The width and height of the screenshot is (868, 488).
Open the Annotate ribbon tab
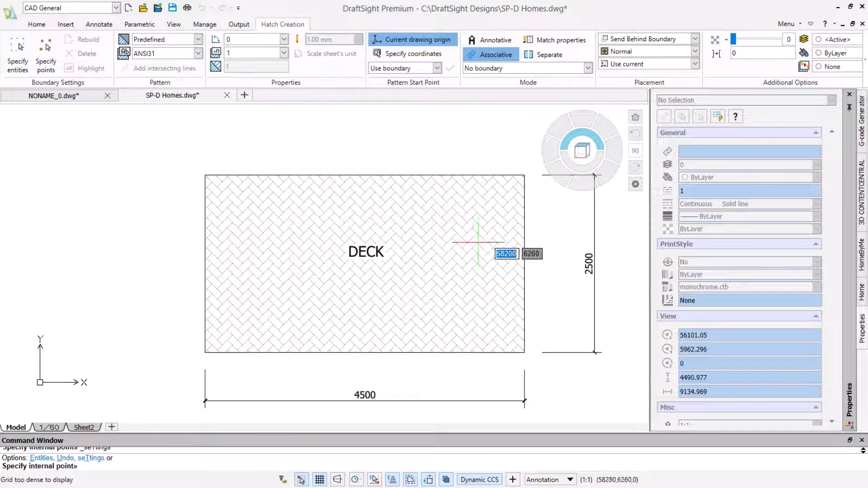99,24
